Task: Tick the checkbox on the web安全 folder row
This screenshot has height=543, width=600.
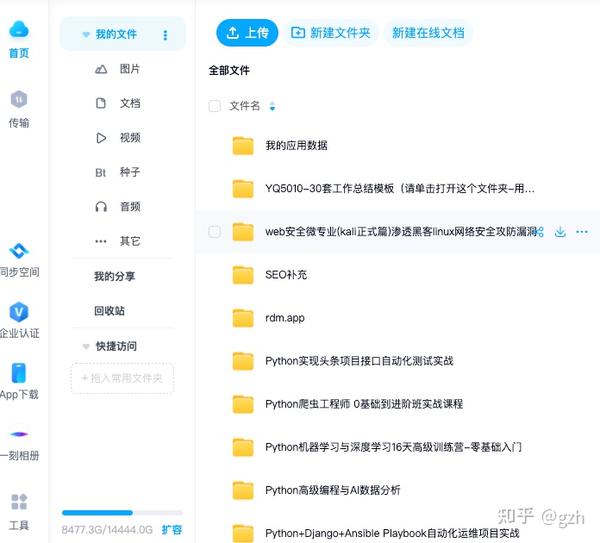Action: 215,232
